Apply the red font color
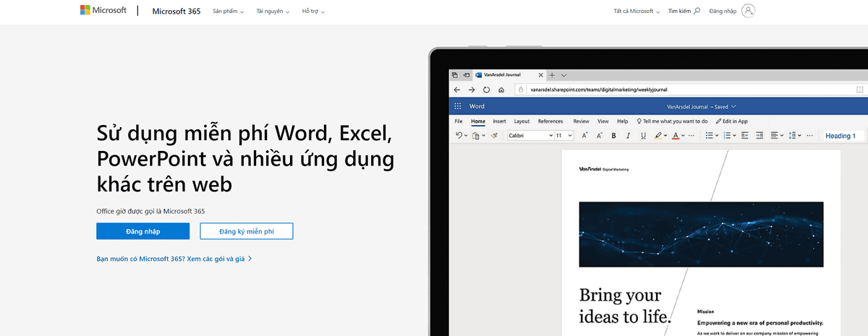The width and height of the screenshot is (868, 336). [676, 135]
